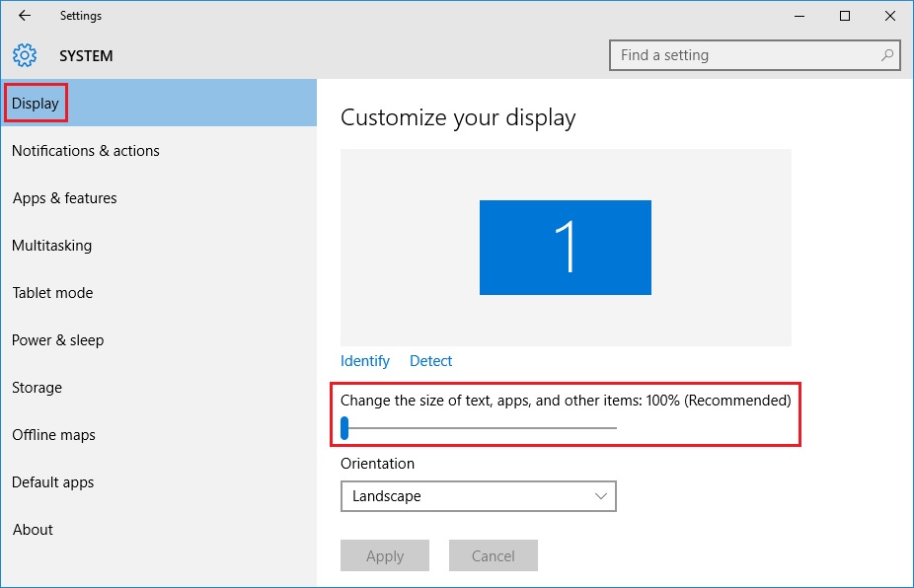Click the back arrow icon
Viewport: 914px width, 588px height.
(x=25, y=16)
